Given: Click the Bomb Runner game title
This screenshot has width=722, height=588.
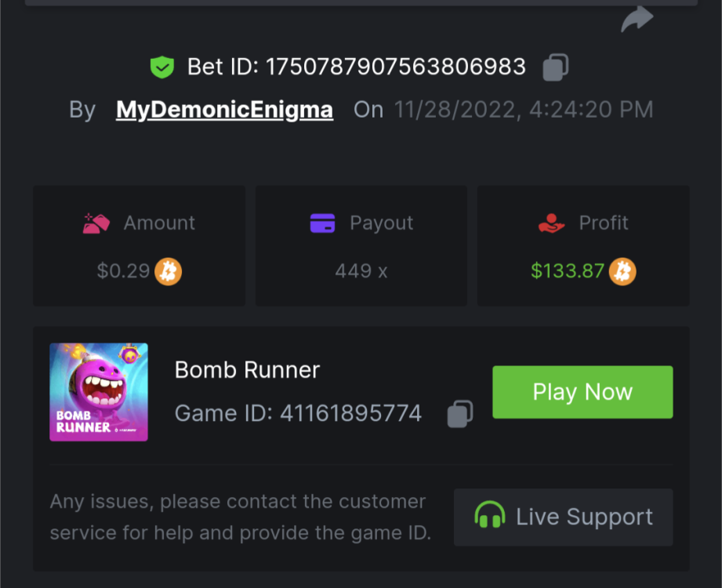Looking at the screenshot, I should click(245, 369).
